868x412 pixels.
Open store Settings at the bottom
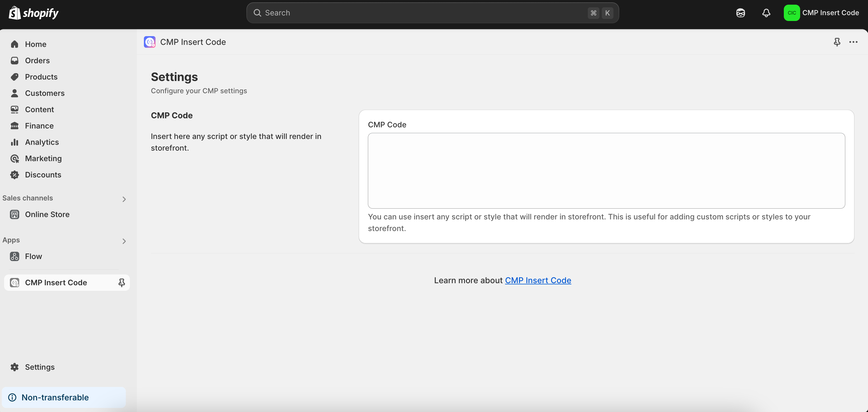(x=40, y=367)
